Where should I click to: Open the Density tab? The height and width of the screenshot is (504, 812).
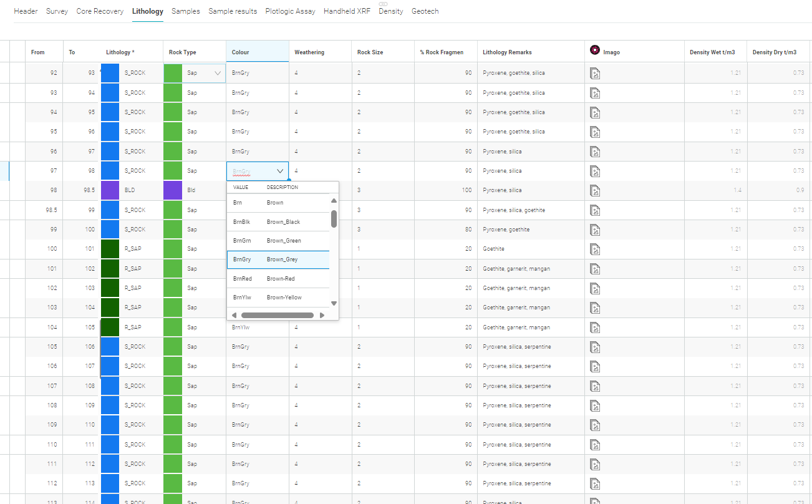click(x=391, y=11)
